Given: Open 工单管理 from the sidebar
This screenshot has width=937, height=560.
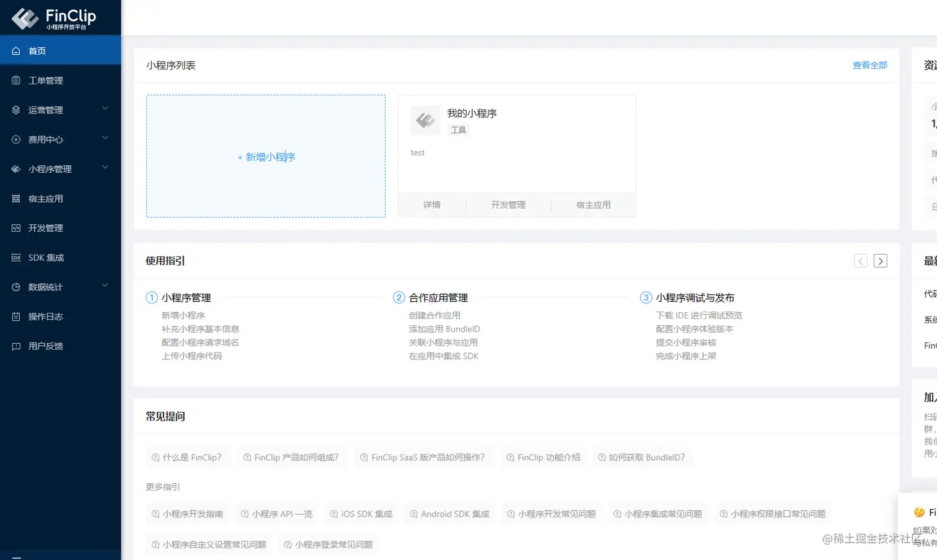Looking at the screenshot, I should pos(61,81).
